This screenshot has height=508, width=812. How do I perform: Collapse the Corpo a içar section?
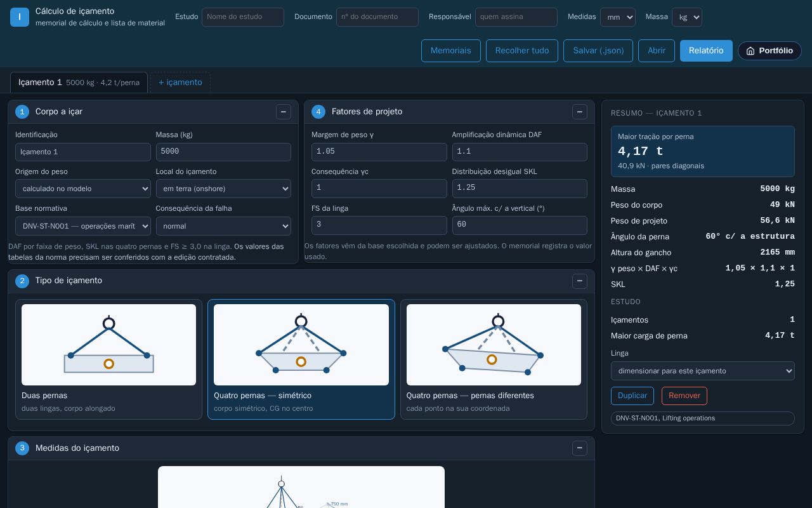click(284, 112)
